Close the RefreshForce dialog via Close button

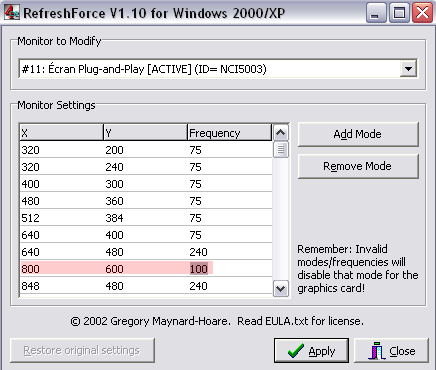pyautogui.click(x=391, y=351)
